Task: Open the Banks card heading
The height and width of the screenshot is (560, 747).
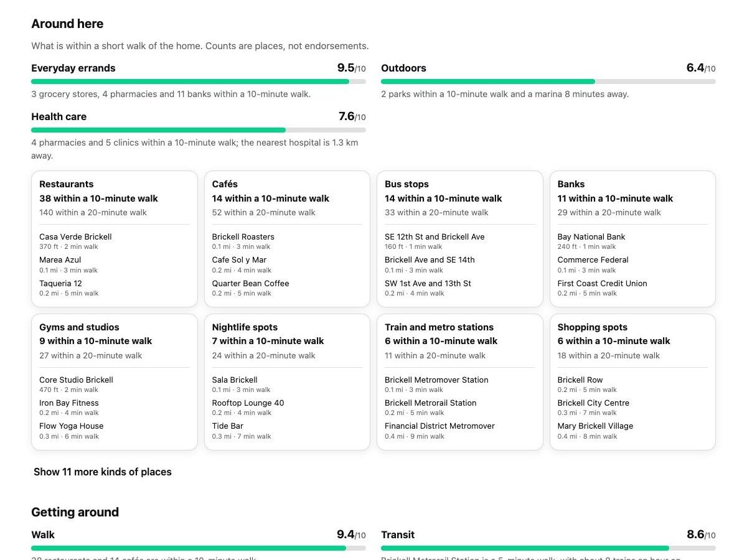Action: coord(571,184)
